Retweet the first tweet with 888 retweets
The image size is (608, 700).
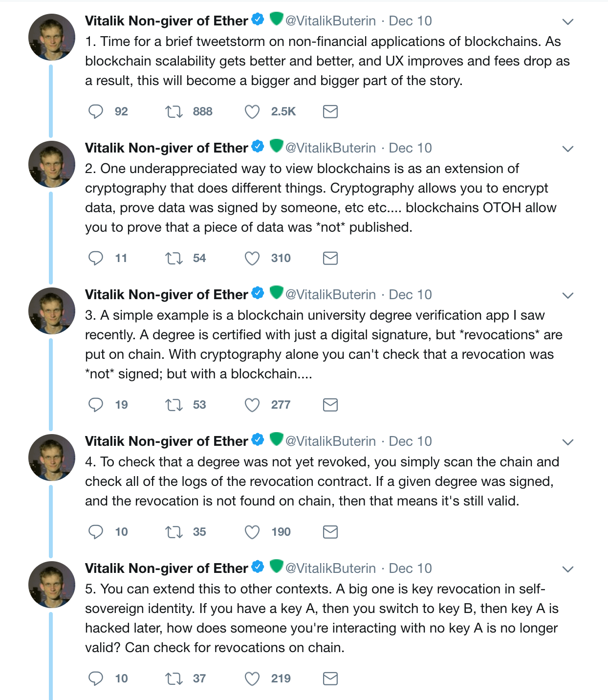point(174,111)
